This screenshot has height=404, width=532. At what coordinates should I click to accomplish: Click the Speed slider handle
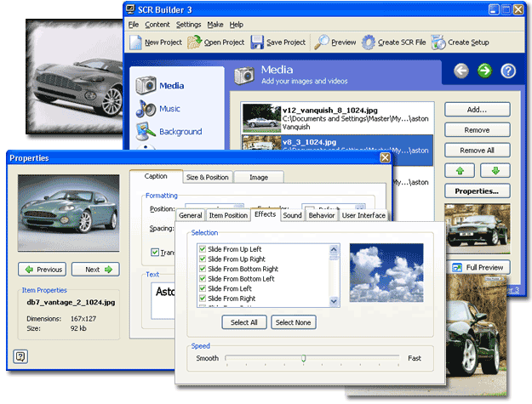304,358
